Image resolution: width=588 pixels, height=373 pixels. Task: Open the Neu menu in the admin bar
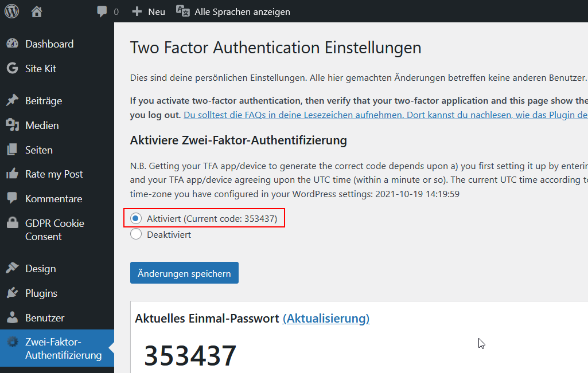pyautogui.click(x=148, y=11)
